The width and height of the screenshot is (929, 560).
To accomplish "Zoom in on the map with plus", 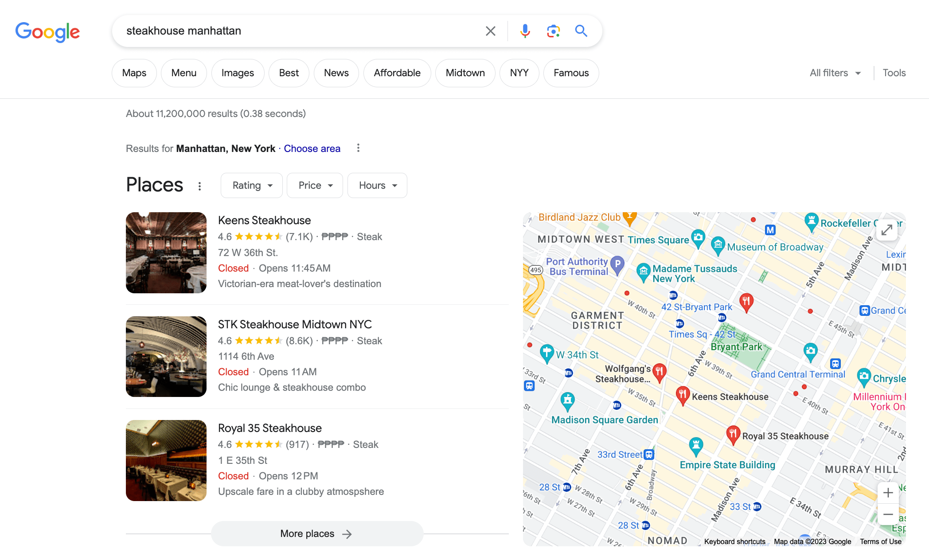I will [x=888, y=493].
